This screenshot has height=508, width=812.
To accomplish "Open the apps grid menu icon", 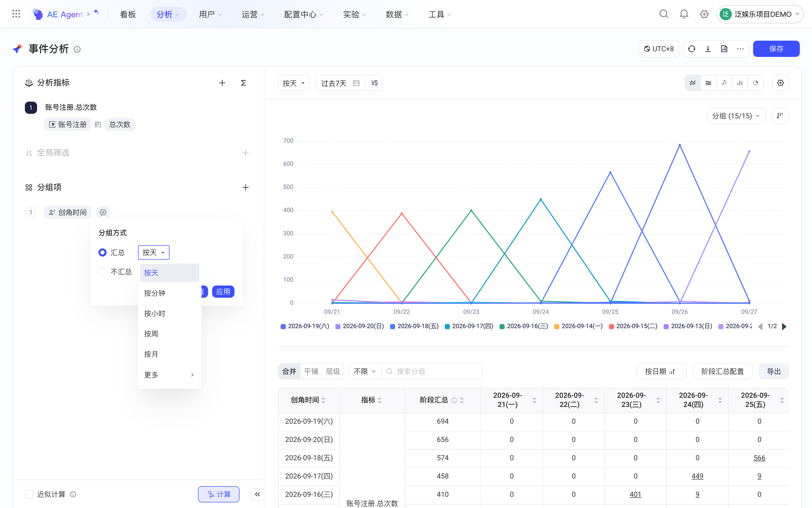I will pos(16,14).
